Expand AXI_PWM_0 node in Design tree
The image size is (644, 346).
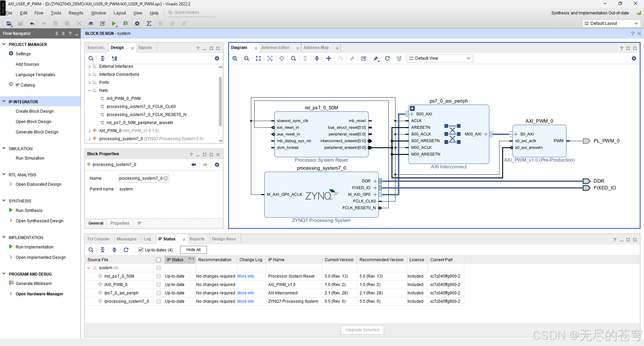coord(89,131)
